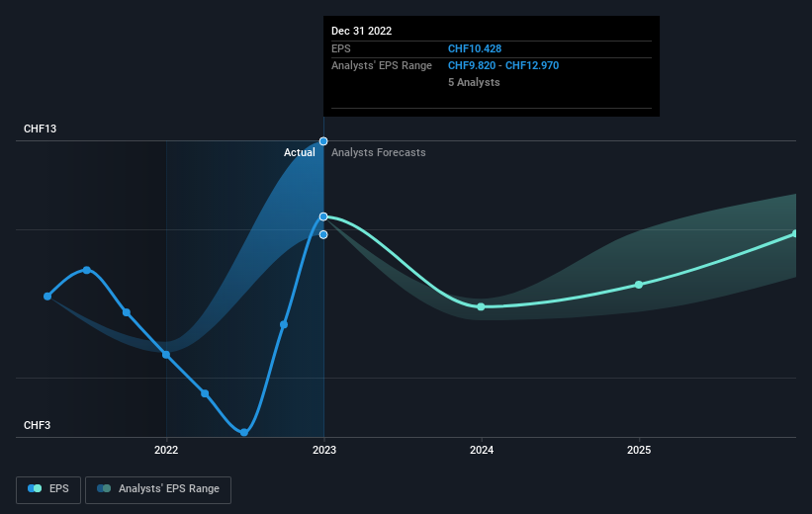
Task: Select the EPS point in late 2022
Action: tap(284, 324)
